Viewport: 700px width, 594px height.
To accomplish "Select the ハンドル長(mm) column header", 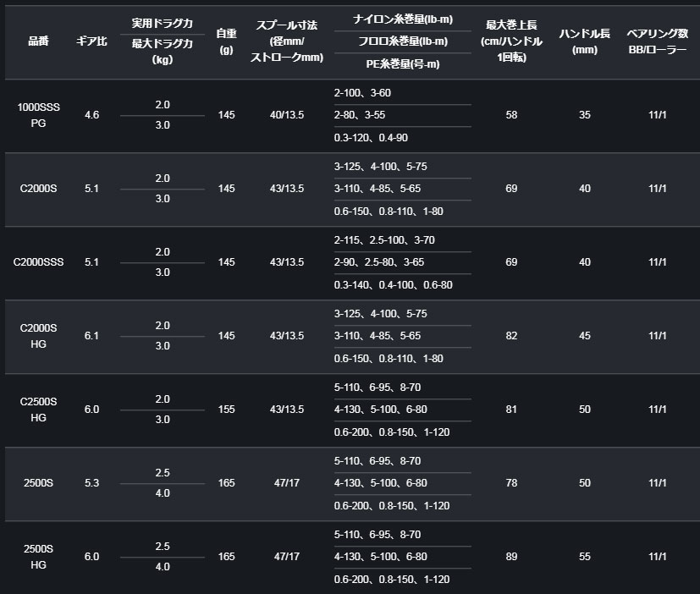I will pos(585,41).
